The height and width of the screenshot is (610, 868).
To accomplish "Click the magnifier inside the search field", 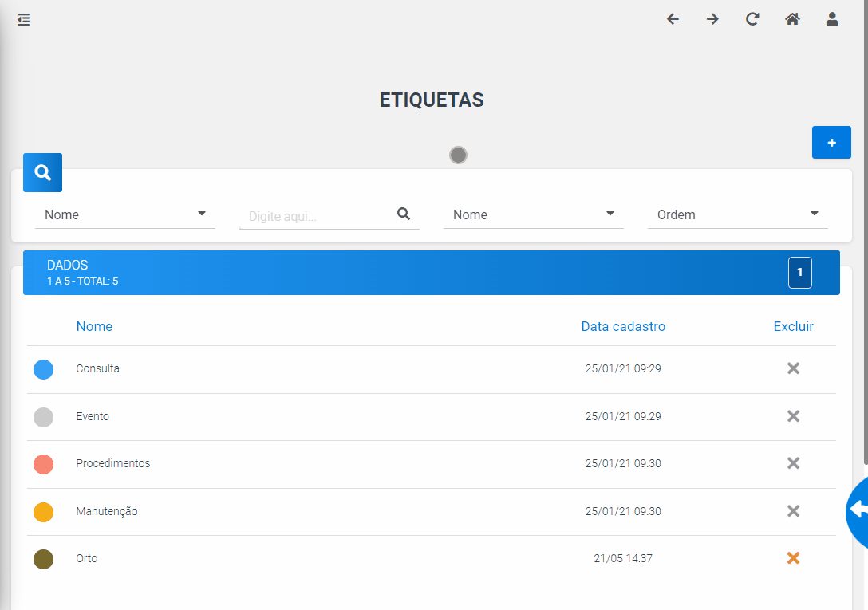I will [x=404, y=214].
